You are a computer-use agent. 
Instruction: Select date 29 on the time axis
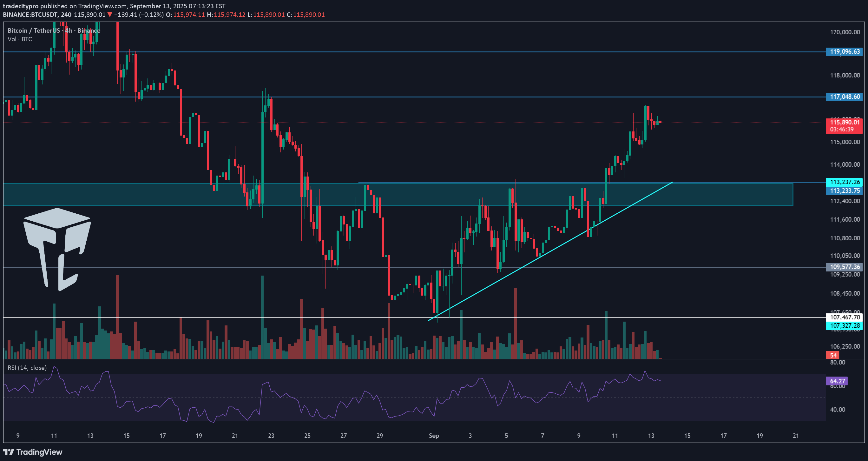(380, 436)
